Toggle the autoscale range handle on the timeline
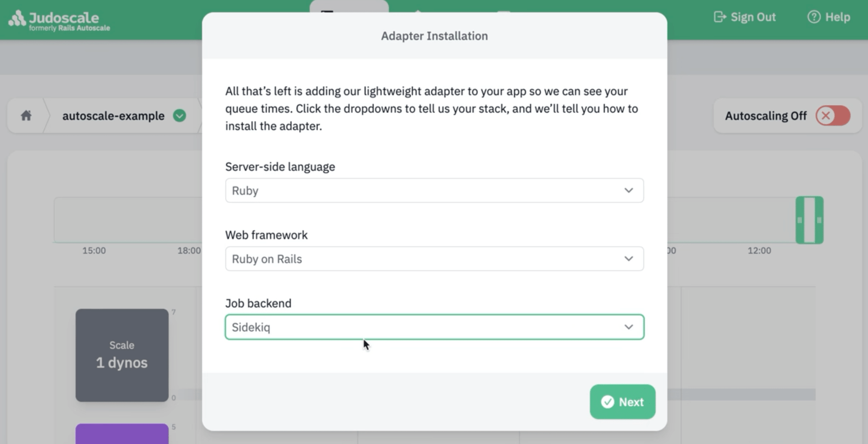The width and height of the screenshot is (868, 444). (809, 220)
